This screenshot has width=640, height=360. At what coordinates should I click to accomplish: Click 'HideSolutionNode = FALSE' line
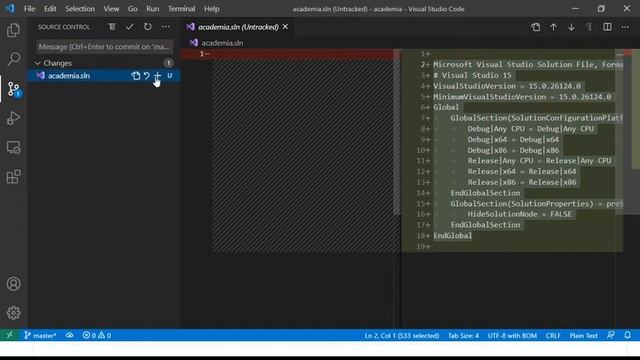(x=520, y=214)
